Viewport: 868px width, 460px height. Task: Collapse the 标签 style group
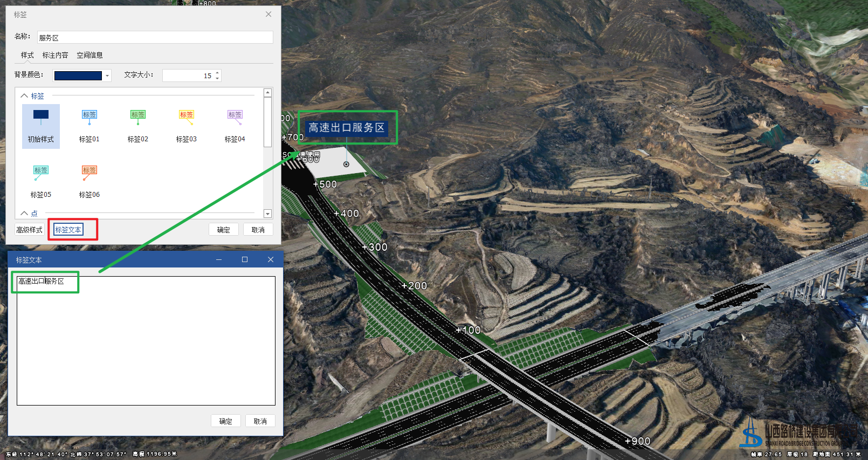tap(24, 96)
